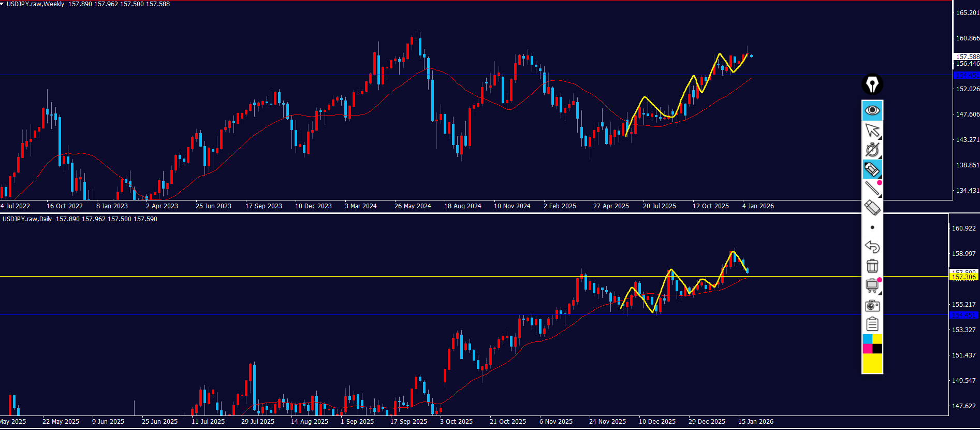Expand USDJPY Weekly chart title triangle
This screenshot has width=980, height=430.
[x=3, y=4]
